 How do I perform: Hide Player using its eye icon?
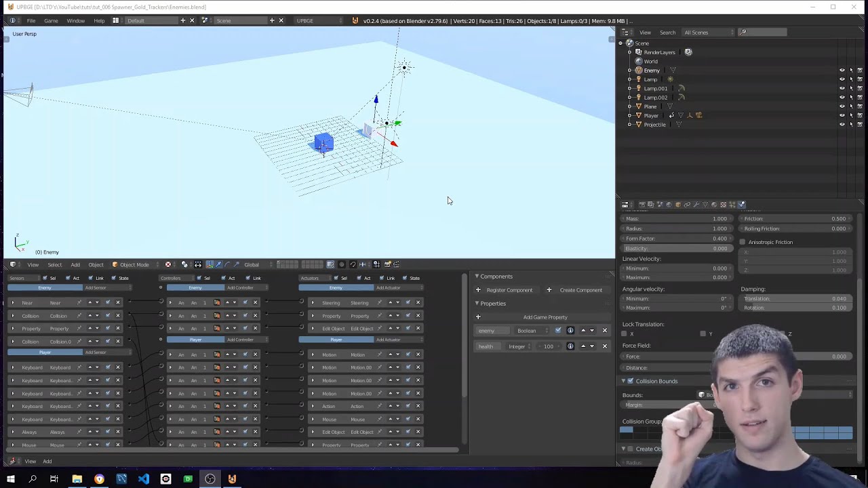842,115
